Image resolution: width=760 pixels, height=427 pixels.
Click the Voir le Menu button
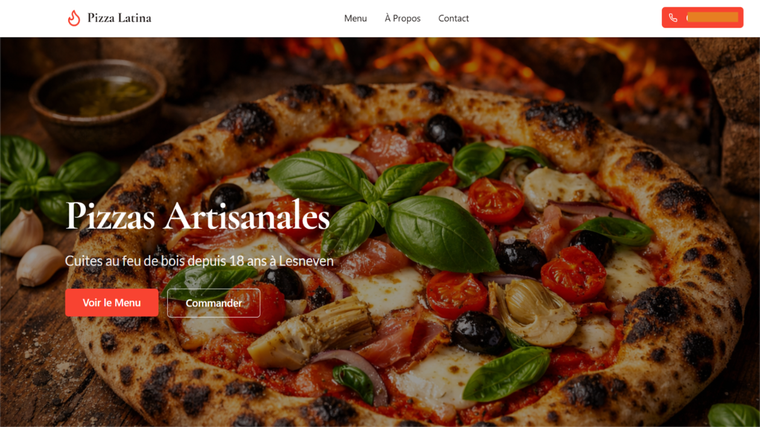pyautogui.click(x=112, y=302)
